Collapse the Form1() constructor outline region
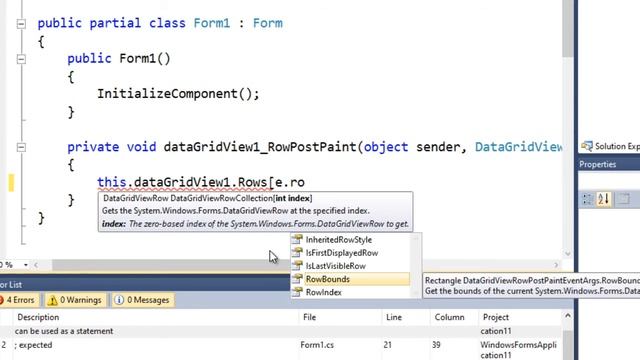 (x=21, y=59)
